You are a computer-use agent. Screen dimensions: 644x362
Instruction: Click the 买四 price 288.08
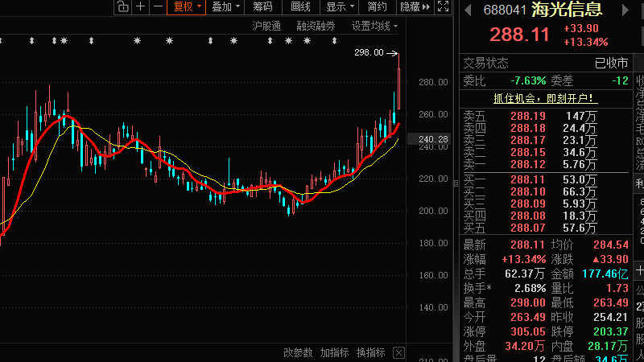click(x=528, y=216)
